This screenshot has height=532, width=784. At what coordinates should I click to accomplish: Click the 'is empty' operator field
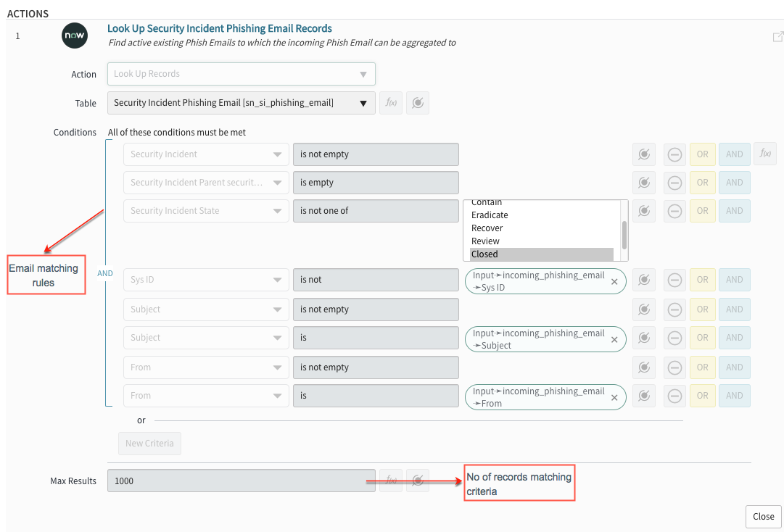click(376, 183)
